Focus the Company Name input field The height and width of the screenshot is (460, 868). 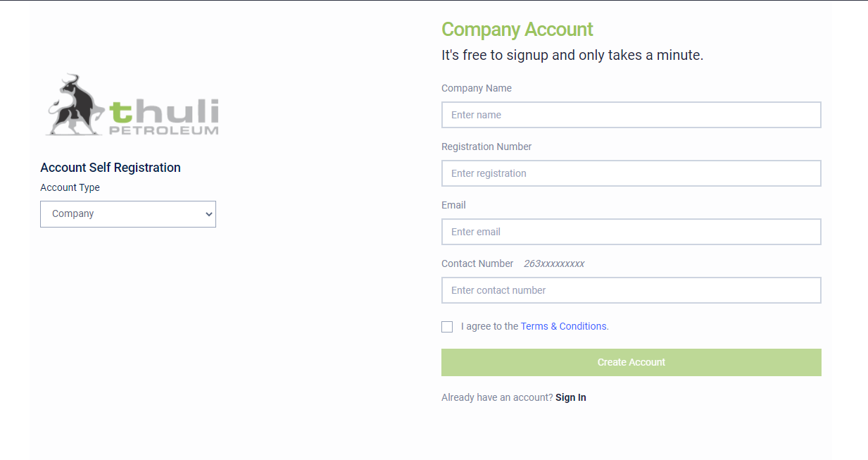coord(631,115)
